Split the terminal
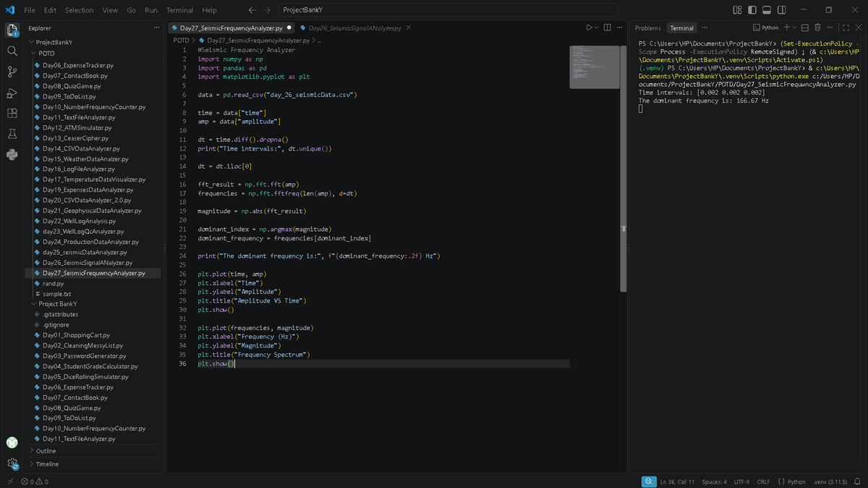Image resolution: width=868 pixels, height=488 pixels. pyautogui.click(x=805, y=28)
